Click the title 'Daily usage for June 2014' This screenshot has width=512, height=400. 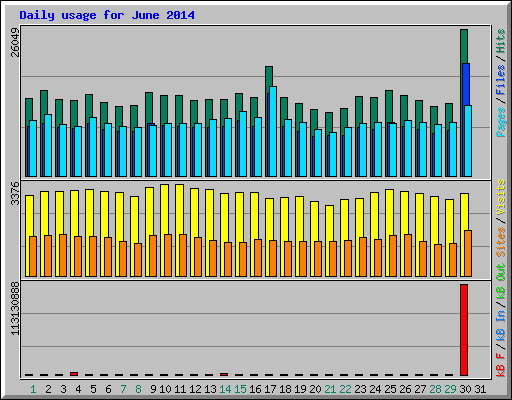107,15
